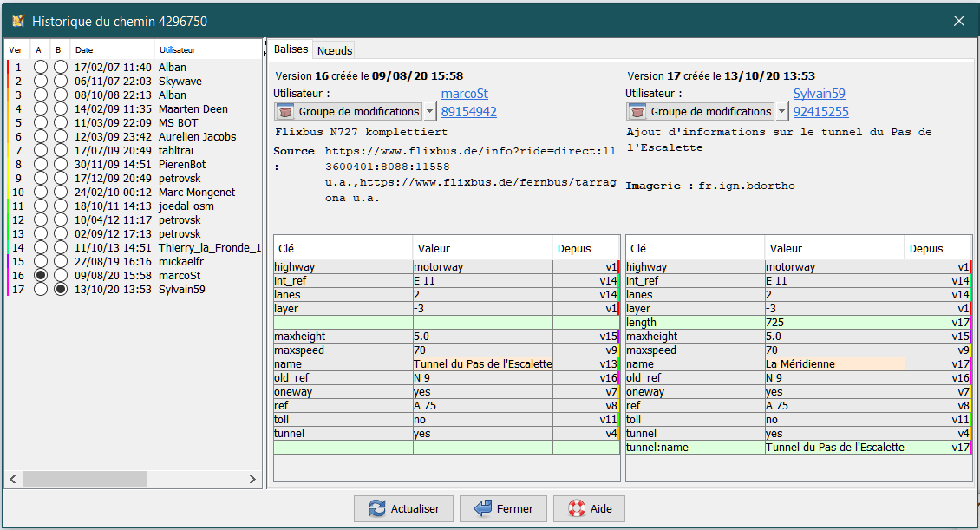Select column A radio for version 15 mickaelfr
The height and width of the screenshot is (530, 980).
41,261
